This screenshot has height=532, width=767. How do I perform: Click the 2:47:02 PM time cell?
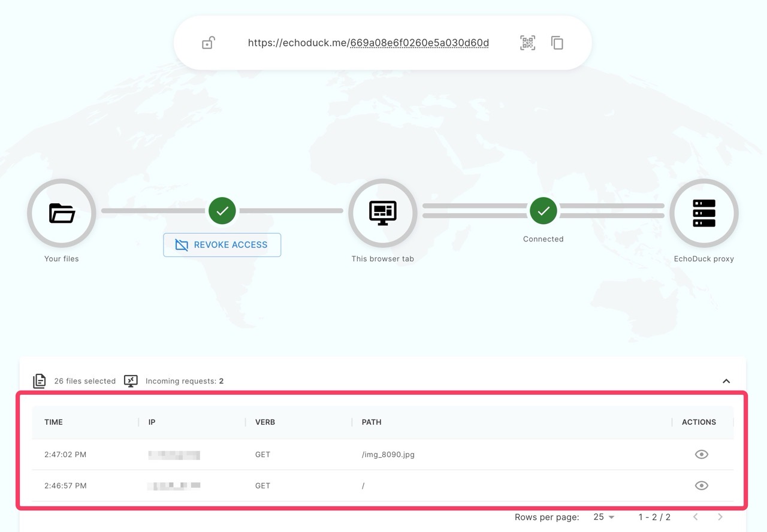click(65, 455)
